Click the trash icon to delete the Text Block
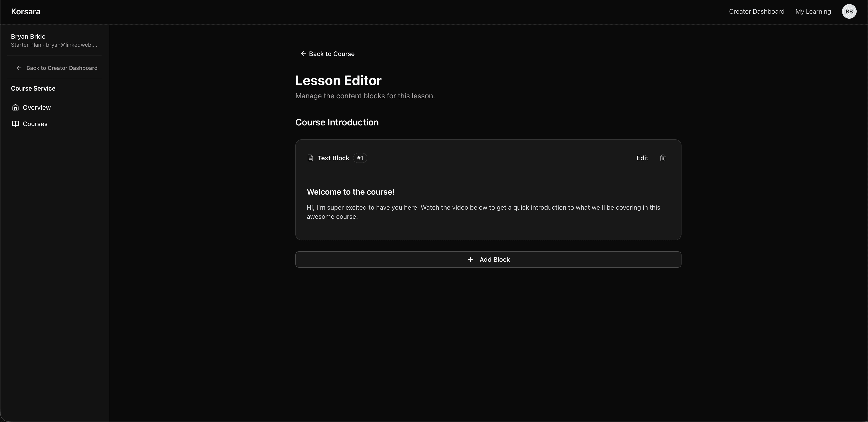 [x=662, y=158]
